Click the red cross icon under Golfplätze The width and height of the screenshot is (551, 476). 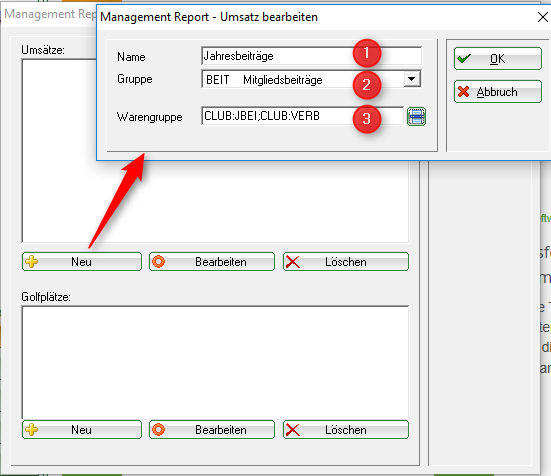click(292, 430)
